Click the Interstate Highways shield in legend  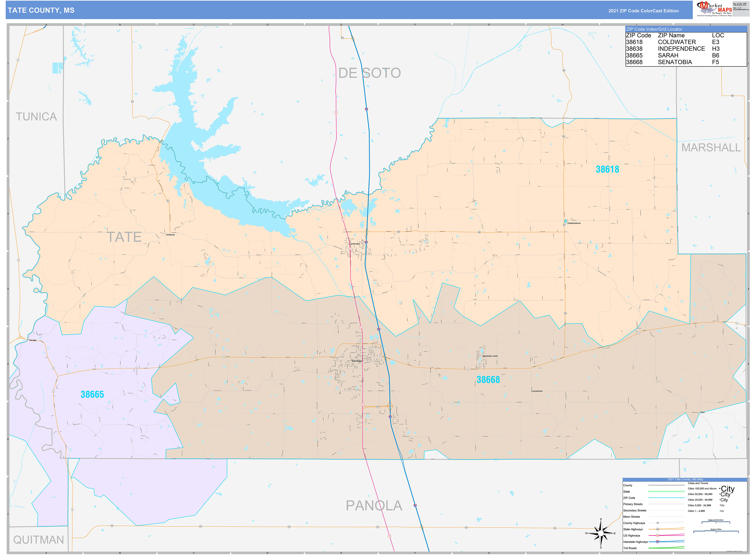(x=657, y=542)
